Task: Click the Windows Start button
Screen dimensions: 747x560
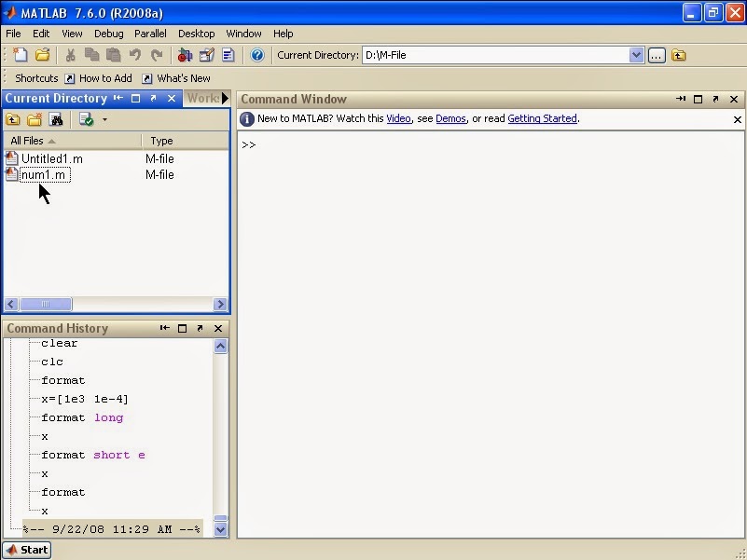Action: [25, 550]
